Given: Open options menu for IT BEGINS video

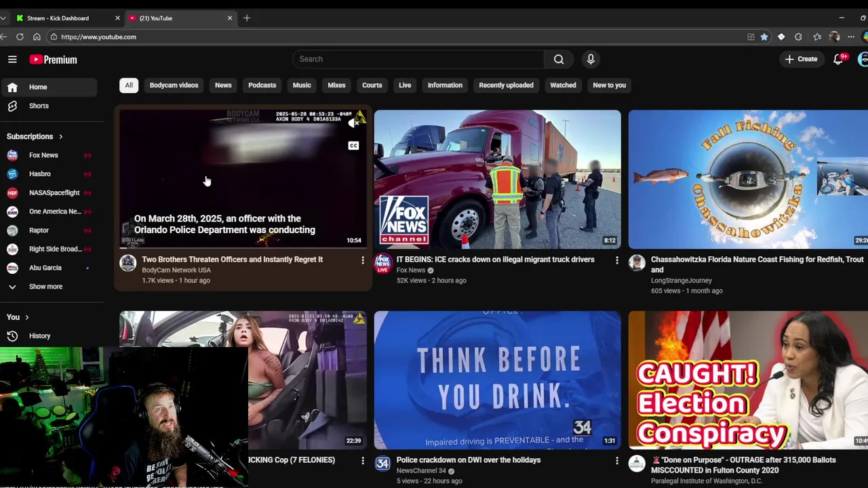Looking at the screenshot, I should coord(617,260).
